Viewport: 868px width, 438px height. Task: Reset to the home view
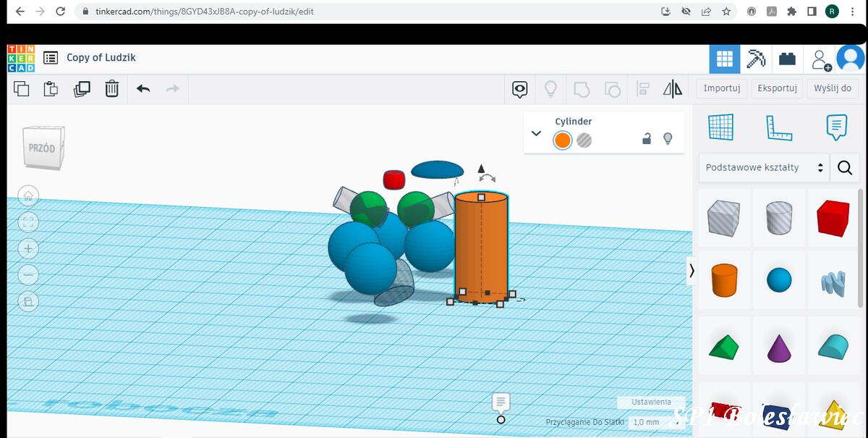coord(28,195)
